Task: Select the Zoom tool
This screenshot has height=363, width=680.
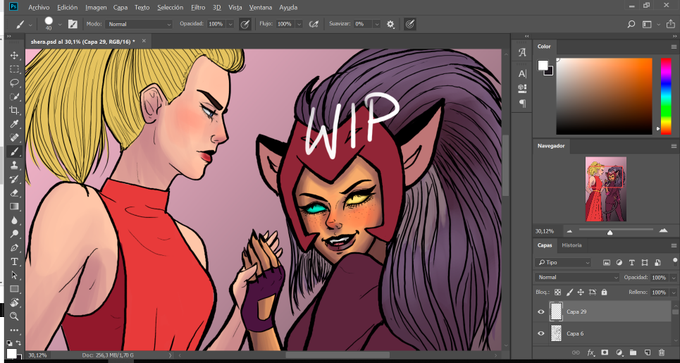Action: pos(14,316)
